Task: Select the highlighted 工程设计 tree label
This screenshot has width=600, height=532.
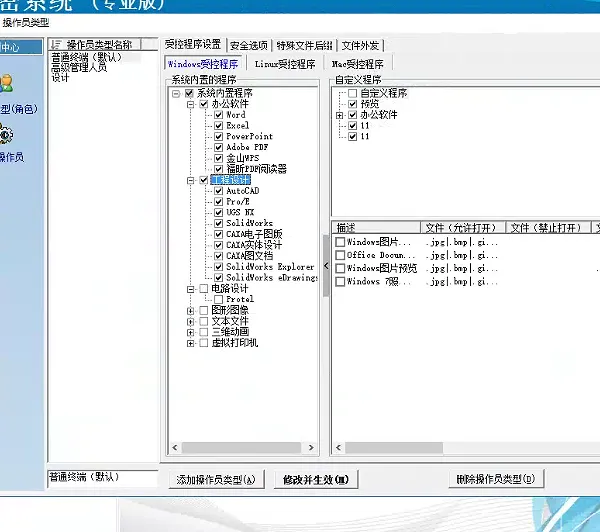Action: click(231, 180)
